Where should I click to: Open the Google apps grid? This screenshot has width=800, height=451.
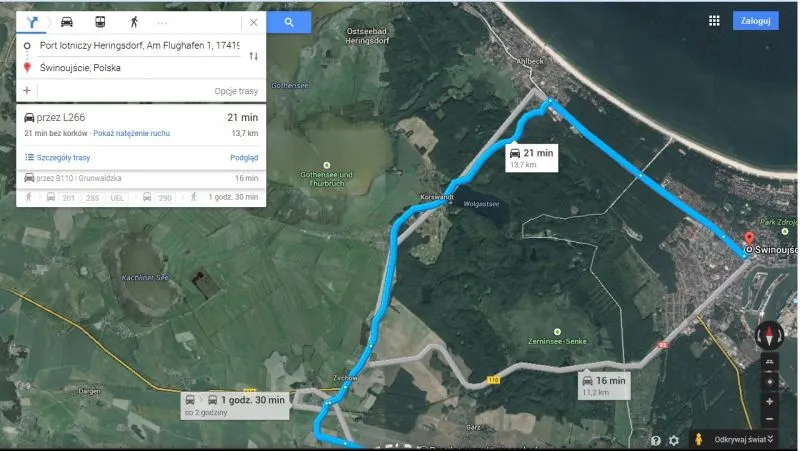pyautogui.click(x=714, y=20)
